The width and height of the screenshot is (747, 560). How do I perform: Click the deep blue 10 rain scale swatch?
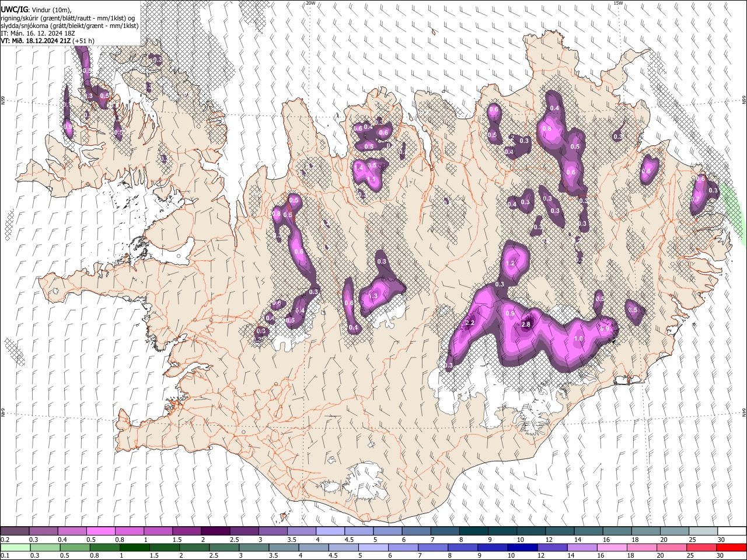tap(522, 547)
